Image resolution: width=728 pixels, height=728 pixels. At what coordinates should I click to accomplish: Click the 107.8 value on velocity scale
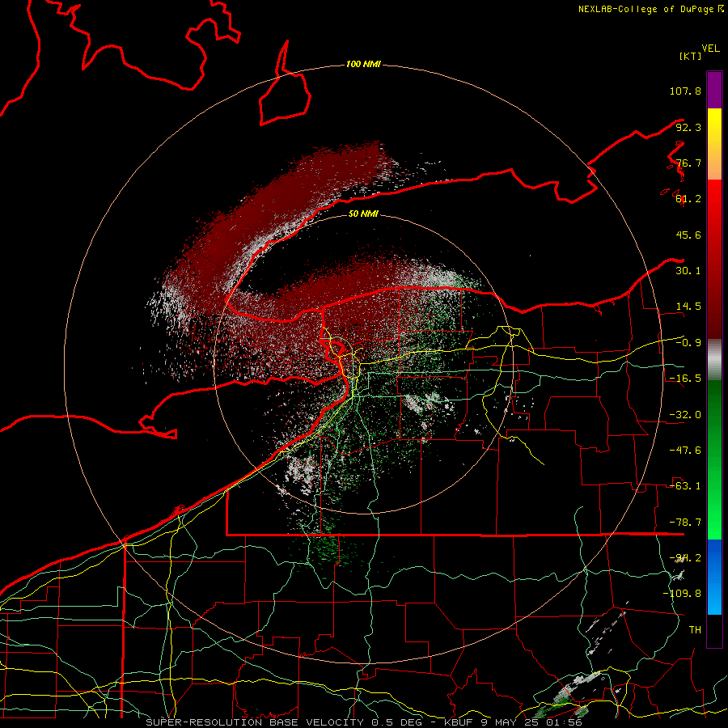[685, 91]
